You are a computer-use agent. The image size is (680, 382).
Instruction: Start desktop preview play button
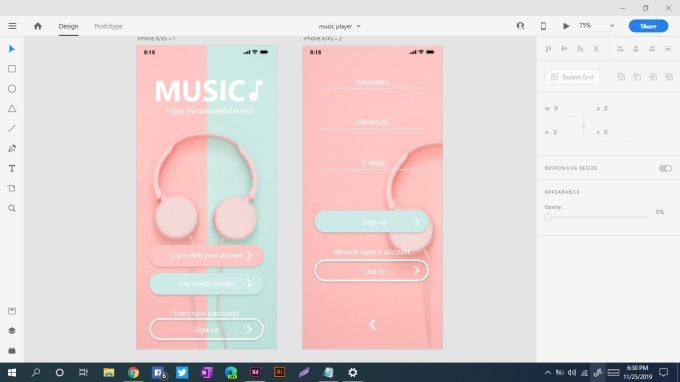(x=566, y=26)
